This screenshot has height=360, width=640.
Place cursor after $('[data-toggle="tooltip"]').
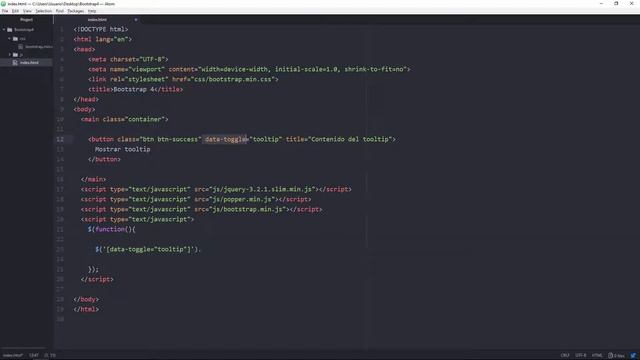click(201, 249)
